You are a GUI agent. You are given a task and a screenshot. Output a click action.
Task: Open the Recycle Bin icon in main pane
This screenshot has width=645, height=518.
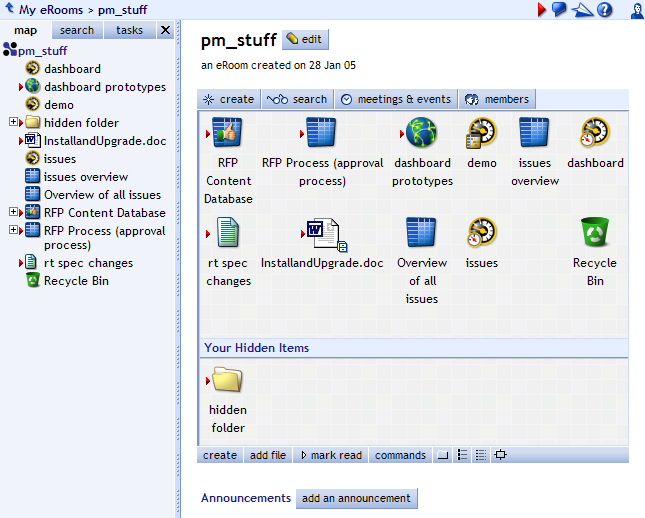coord(595,233)
